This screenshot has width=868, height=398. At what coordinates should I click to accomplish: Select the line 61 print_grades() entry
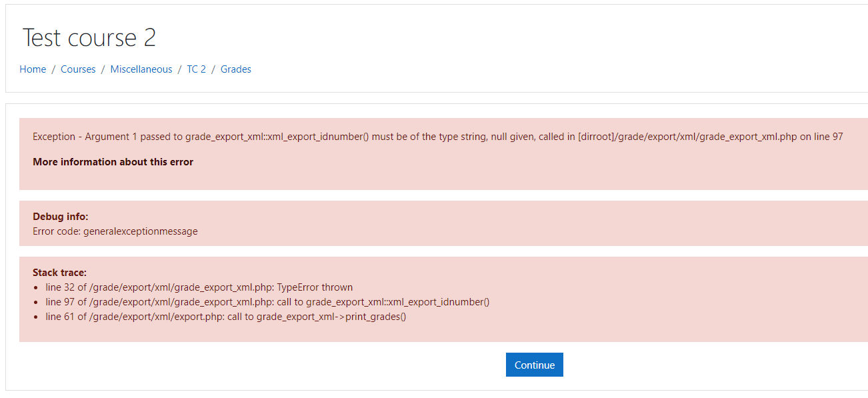pos(226,317)
